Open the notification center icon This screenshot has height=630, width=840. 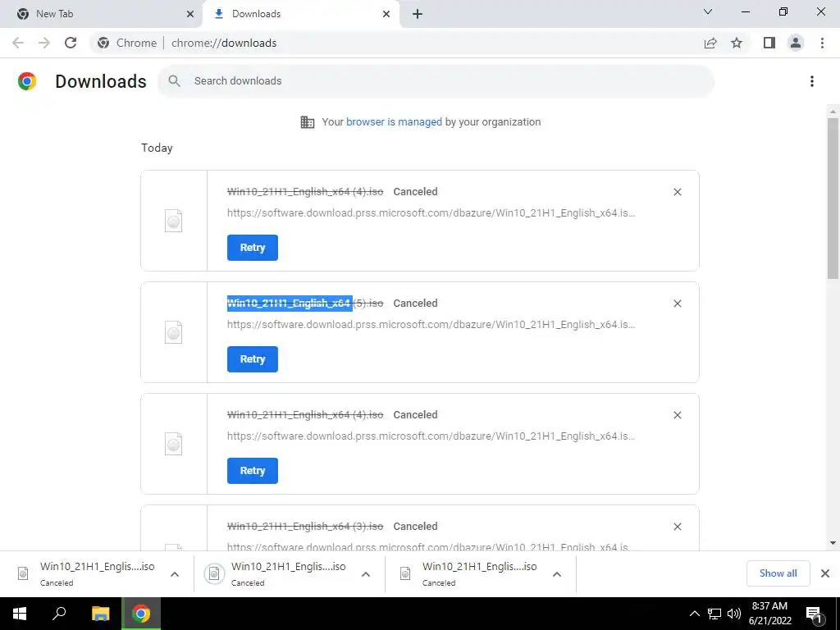point(814,614)
